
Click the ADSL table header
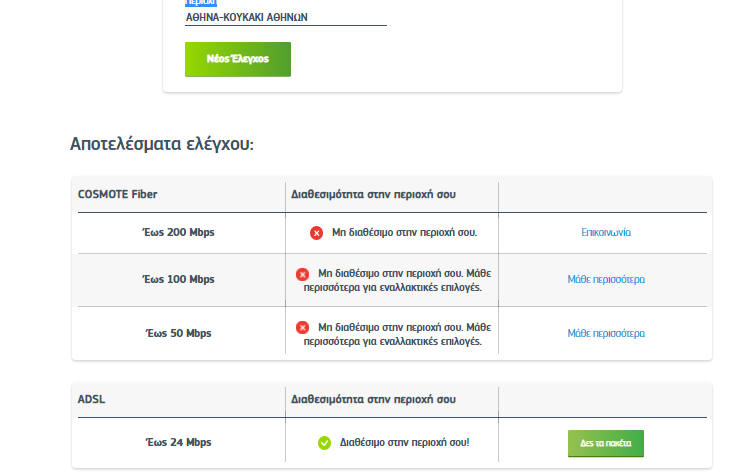pyautogui.click(x=92, y=399)
